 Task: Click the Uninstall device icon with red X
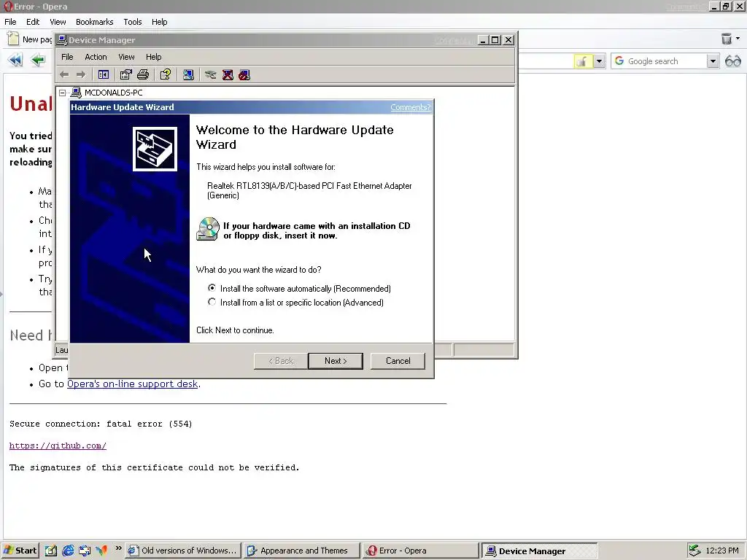(228, 75)
